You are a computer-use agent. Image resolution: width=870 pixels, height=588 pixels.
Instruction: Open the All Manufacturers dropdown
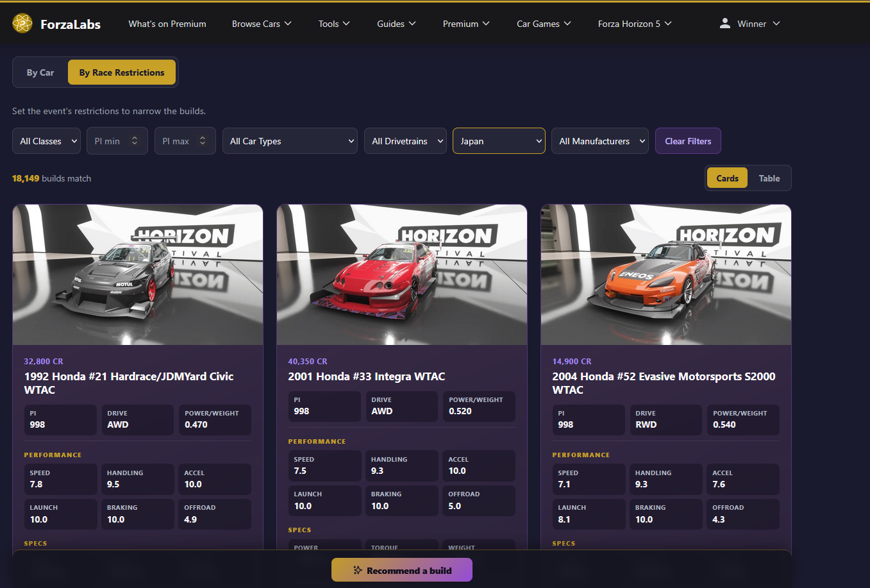(x=600, y=141)
